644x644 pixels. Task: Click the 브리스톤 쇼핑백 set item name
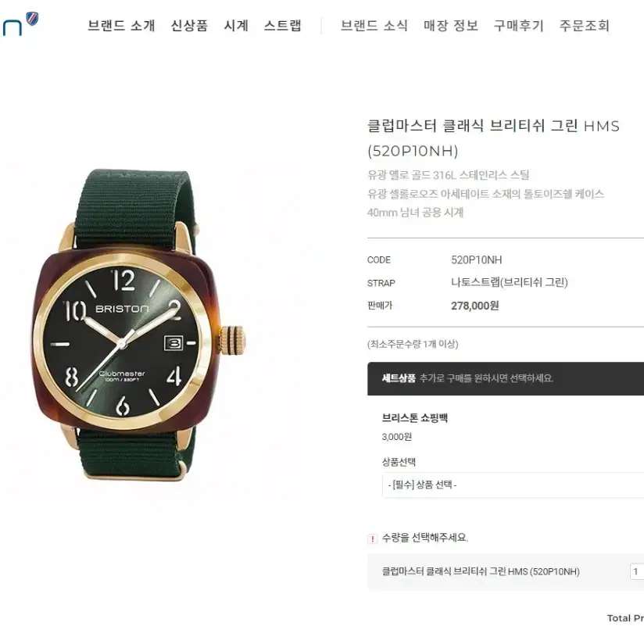tap(415, 418)
